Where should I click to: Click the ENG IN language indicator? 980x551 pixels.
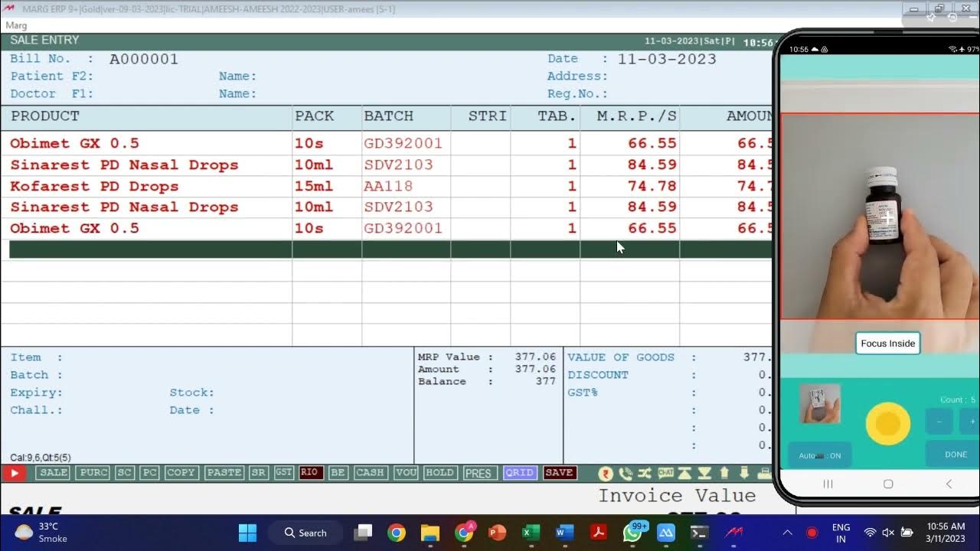[x=841, y=533]
